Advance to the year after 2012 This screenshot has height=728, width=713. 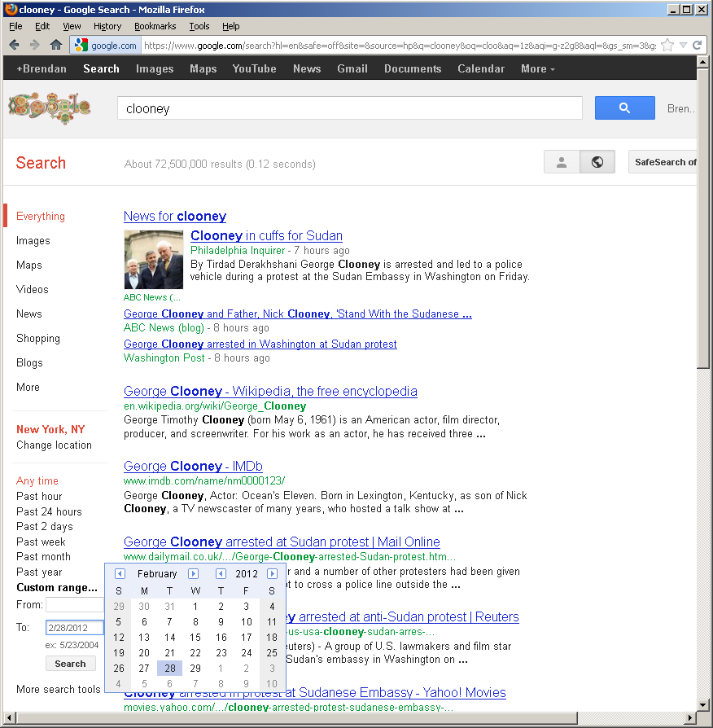click(272, 574)
